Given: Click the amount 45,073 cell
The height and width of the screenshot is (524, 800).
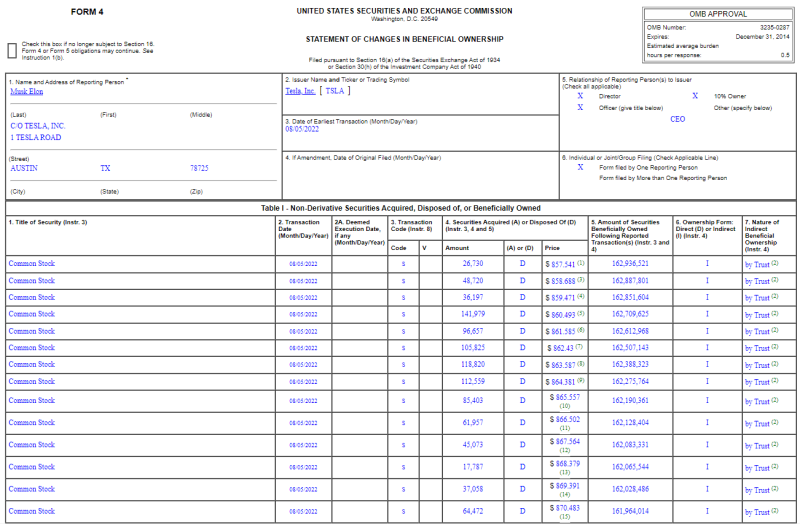Looking at the screenshot, I should [x=472, y=444].
